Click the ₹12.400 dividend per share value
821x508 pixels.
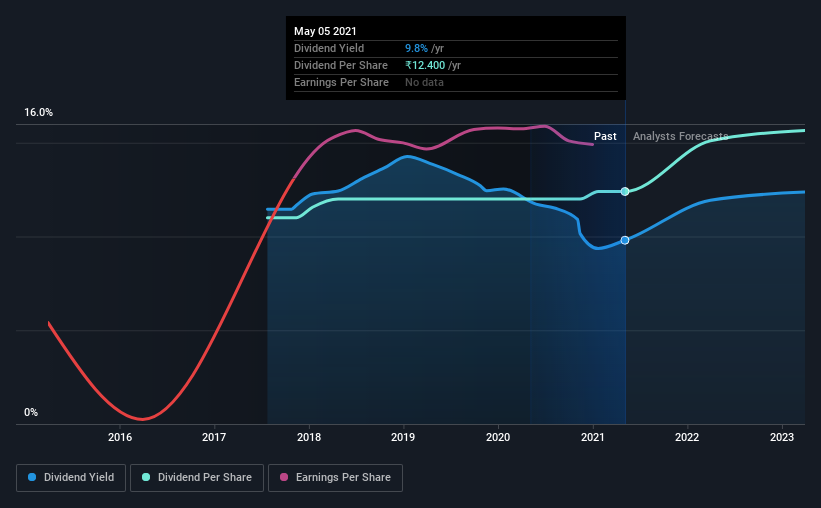(x=425, y=65)
